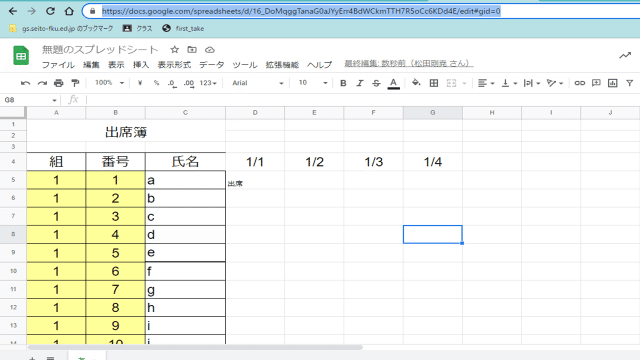
Task: Open the データ menu
Action: point(211,65)
